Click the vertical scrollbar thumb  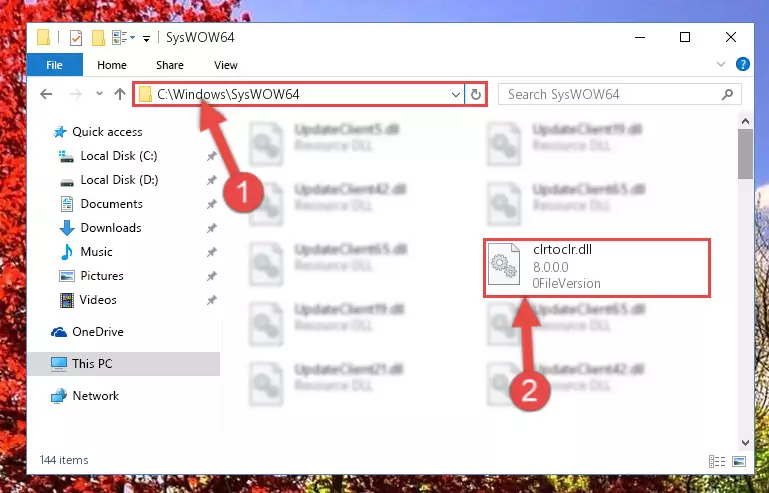point(745,154)
